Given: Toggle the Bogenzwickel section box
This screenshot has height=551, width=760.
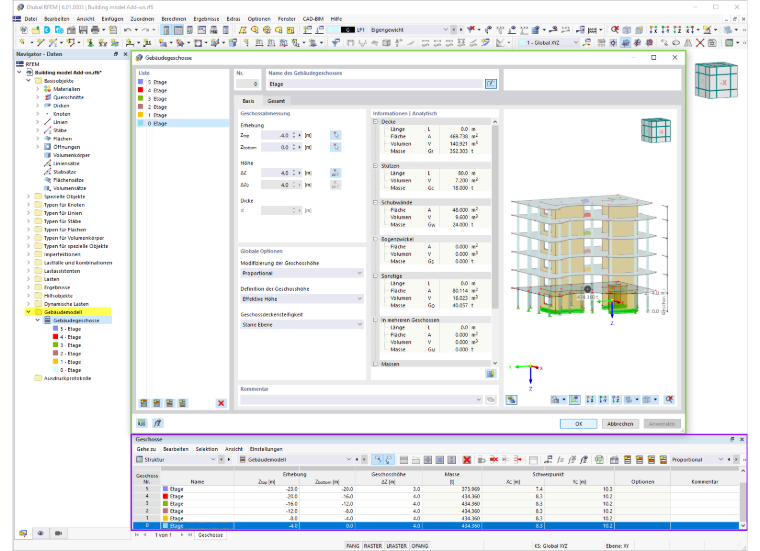Looking at the screenshot, I should [x=375, y=239].
